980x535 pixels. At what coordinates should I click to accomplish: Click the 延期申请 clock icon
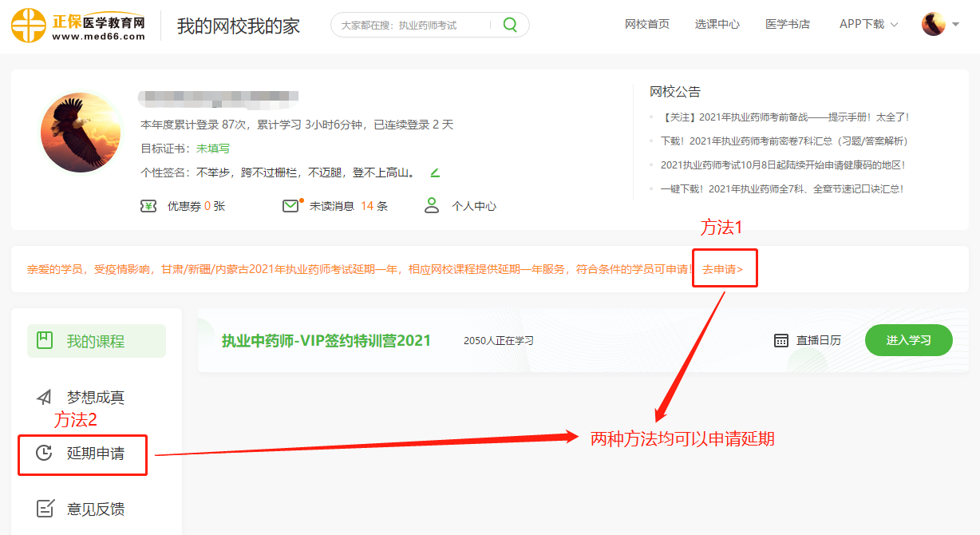[44, 454]
